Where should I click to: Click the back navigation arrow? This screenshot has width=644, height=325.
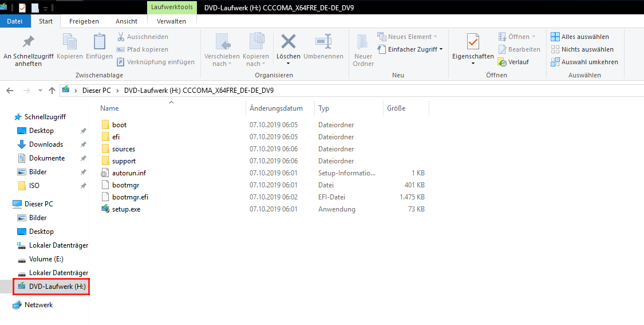point(10,91)
